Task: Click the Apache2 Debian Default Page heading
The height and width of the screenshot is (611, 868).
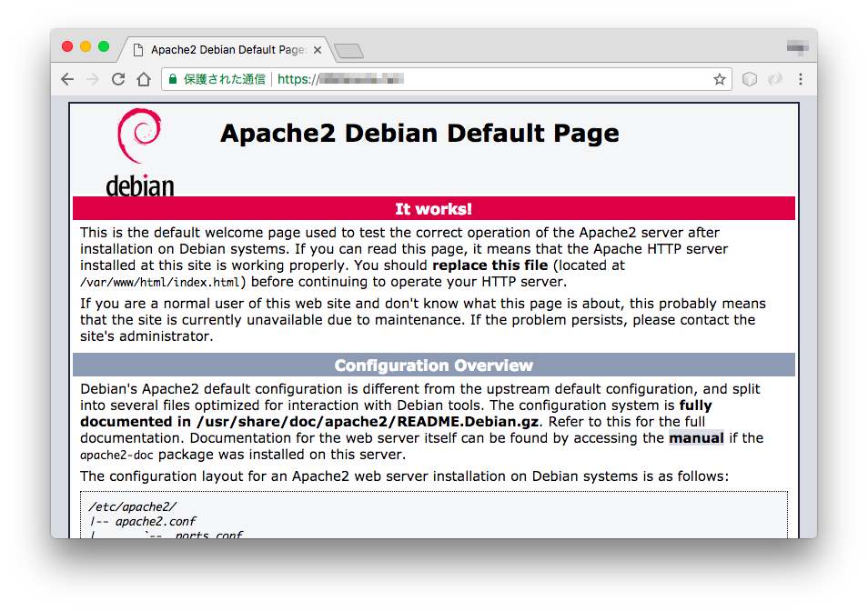Action: pos(419,134)
